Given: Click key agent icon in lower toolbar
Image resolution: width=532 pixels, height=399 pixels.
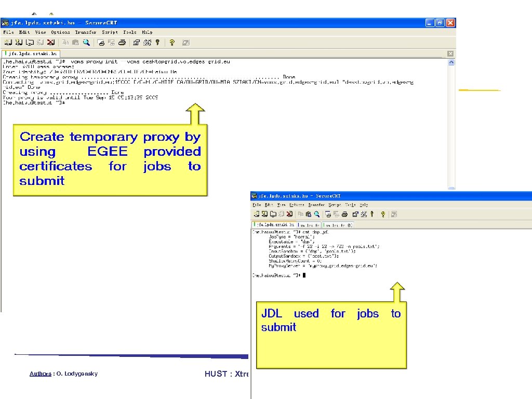Looking at the screenshot, I should coord(372,214).
